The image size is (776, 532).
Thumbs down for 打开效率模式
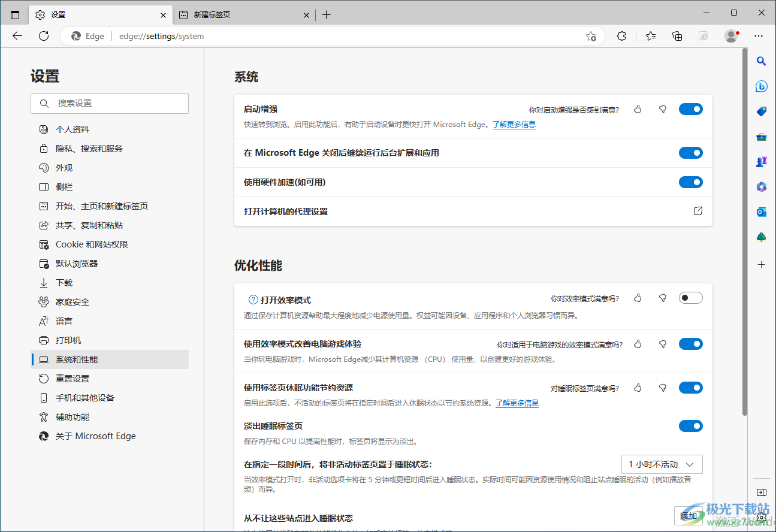click(663, 298)
